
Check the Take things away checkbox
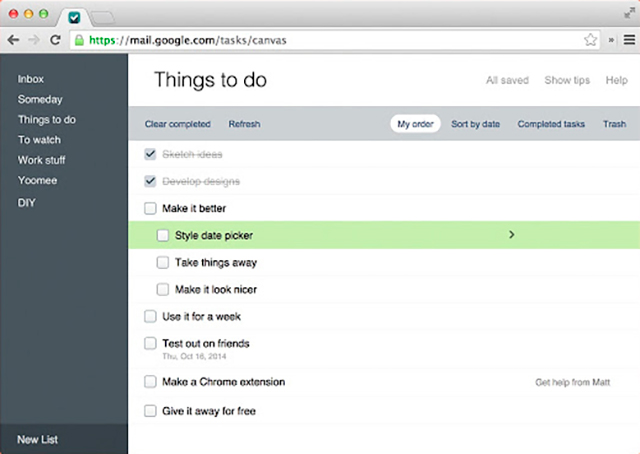[163, 262]
